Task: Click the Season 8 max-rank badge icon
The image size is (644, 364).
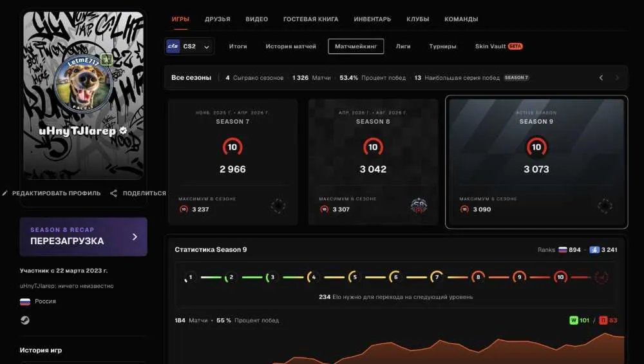Action: click(419, 206)
